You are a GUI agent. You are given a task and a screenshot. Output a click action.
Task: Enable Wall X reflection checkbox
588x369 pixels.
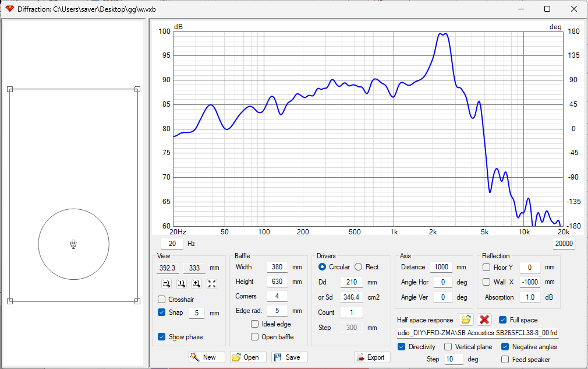(486, 282)
